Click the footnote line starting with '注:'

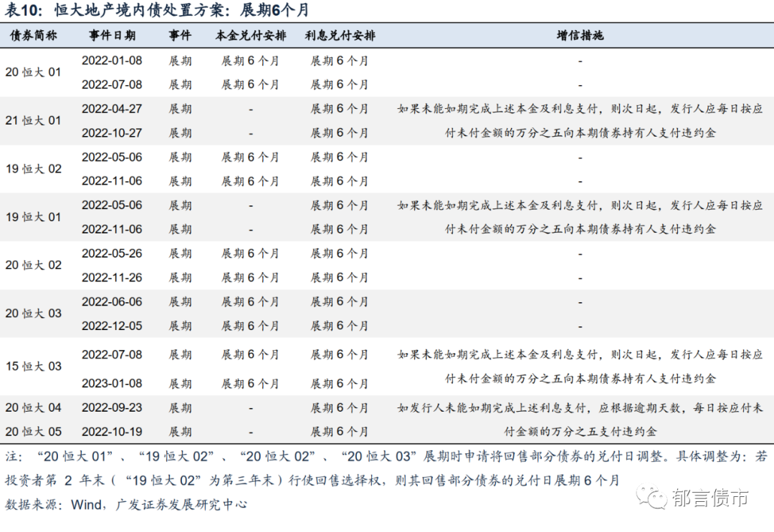tap(386, 457)
